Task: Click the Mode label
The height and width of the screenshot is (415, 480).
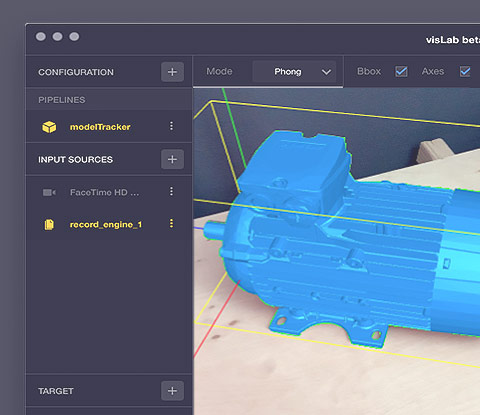Action: (219, 71)
